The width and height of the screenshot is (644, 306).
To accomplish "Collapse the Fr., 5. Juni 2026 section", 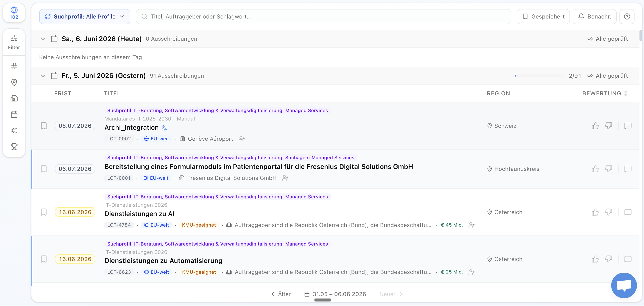I will click(x=43, y=76).
